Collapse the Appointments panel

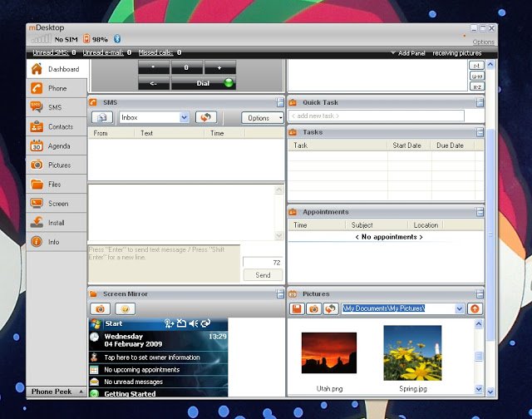tap(480, 212)
